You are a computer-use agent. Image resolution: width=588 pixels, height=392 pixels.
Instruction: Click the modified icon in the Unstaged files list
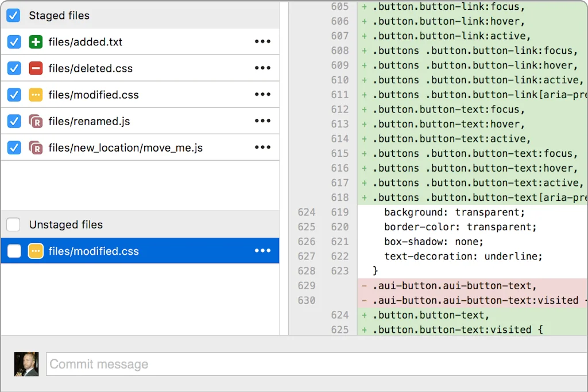36,251
